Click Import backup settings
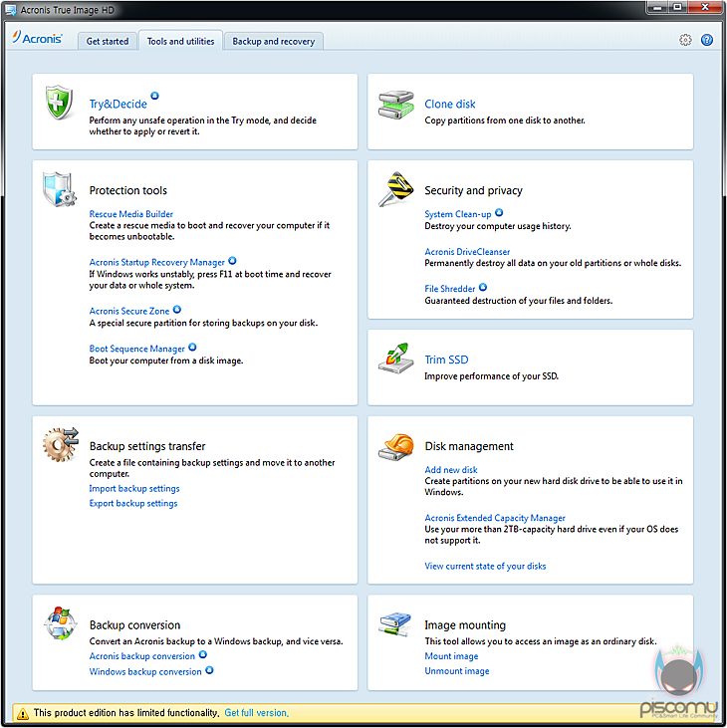727x728 pixels. [134, 489]
